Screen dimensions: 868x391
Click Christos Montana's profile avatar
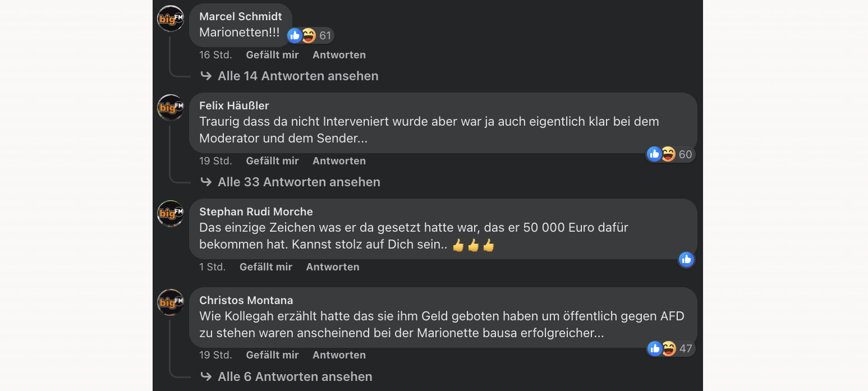[x=170, y=302]
